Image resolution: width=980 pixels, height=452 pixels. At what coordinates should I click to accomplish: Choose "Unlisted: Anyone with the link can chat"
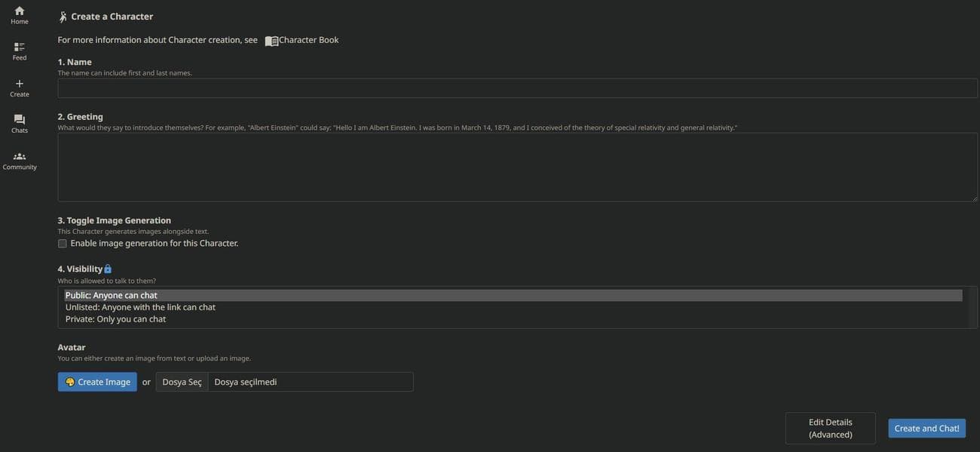coord(140,307)
